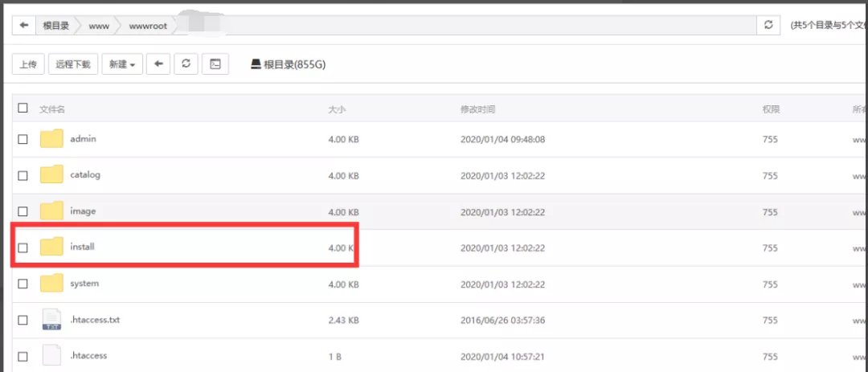Open the image folder name link

click(83, 211)
